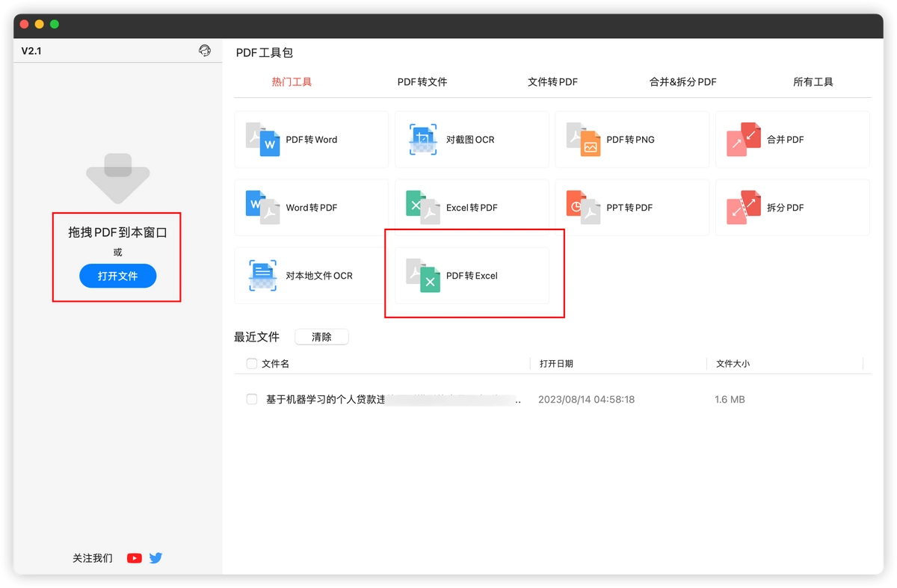Tick the select-all checkbox beside 文件名

point(252,364)
